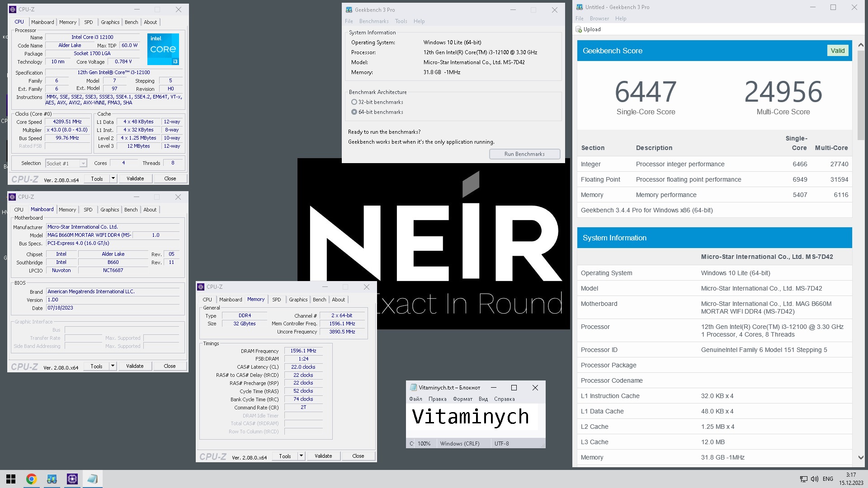
Task: Open the About tab in the Memory CPU-Z window
Action: [x=339, y=300]
